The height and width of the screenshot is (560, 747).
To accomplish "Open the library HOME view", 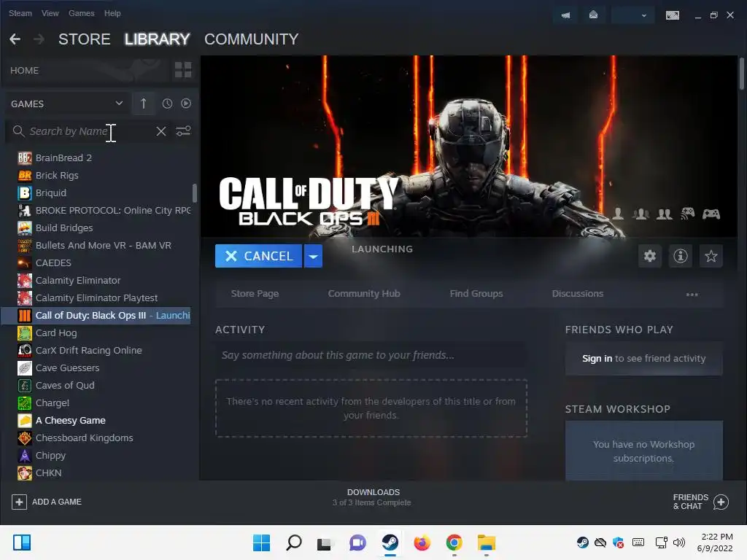I will [x=25, y=71].
